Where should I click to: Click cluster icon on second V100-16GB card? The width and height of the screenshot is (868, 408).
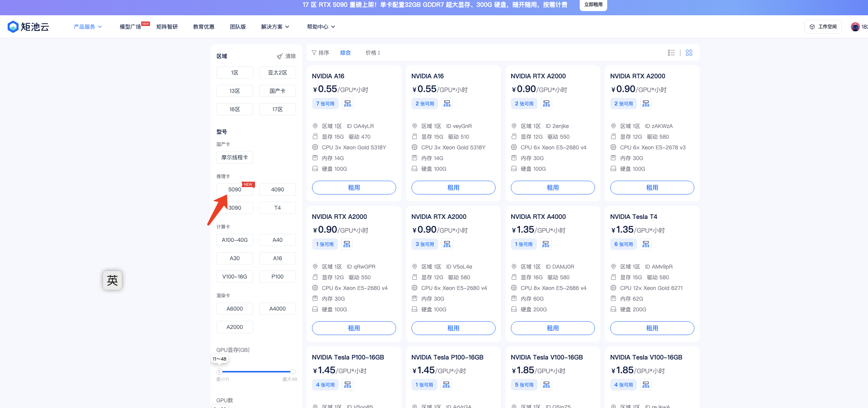pos(646,385)
